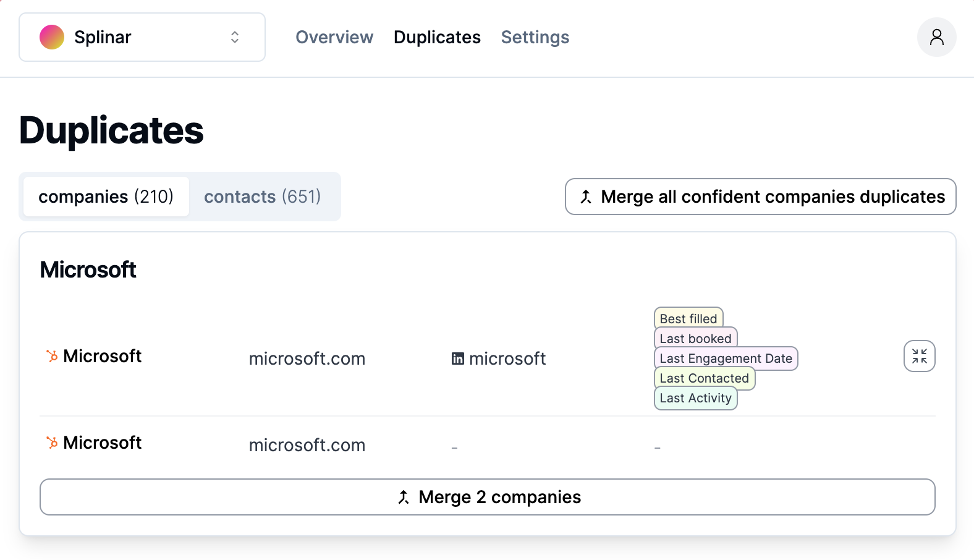Merge all confident companies duplicates

coord(773,197)
